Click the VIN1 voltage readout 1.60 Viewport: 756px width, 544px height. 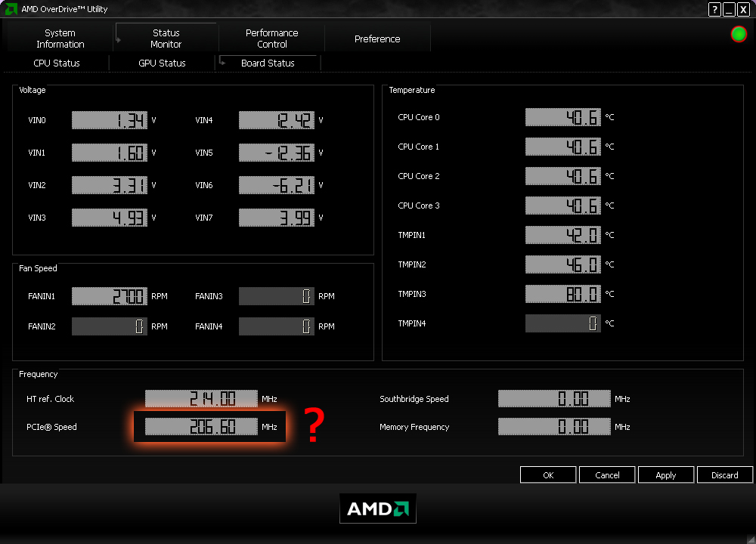click(x=110, y=153)
